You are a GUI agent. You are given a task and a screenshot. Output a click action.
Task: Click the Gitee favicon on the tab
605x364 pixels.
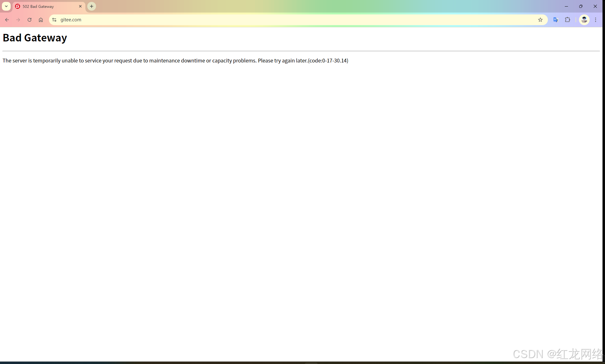click(18, 6)
